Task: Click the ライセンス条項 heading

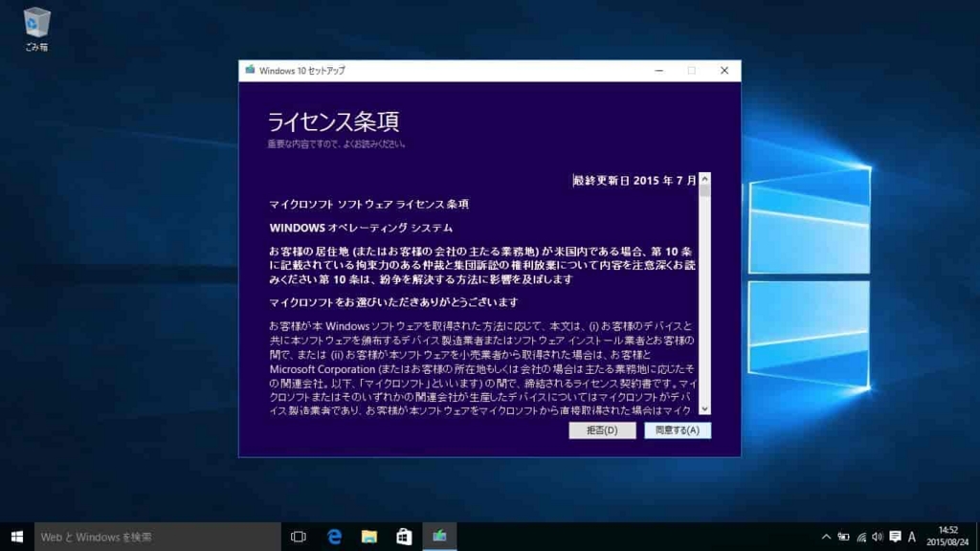Action: [x=333, y=121]
